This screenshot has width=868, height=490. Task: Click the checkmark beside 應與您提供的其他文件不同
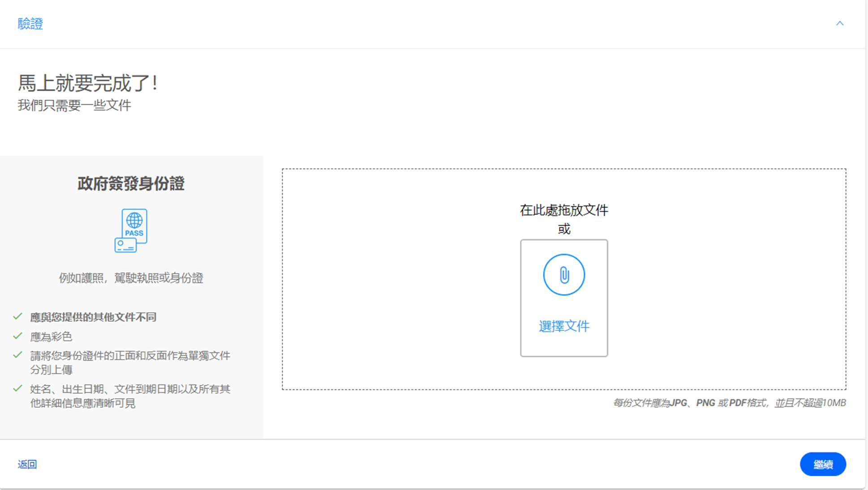(18, 316)
